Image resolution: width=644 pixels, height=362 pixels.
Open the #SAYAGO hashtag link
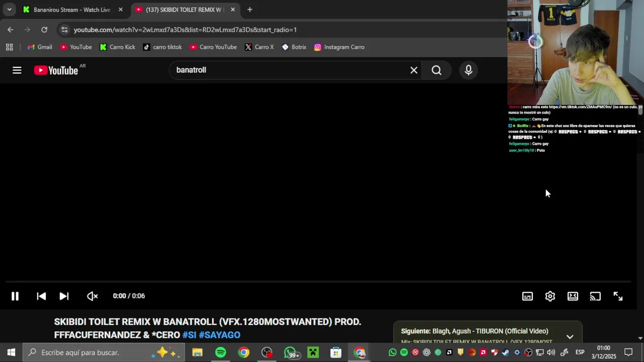pos(219,335)
